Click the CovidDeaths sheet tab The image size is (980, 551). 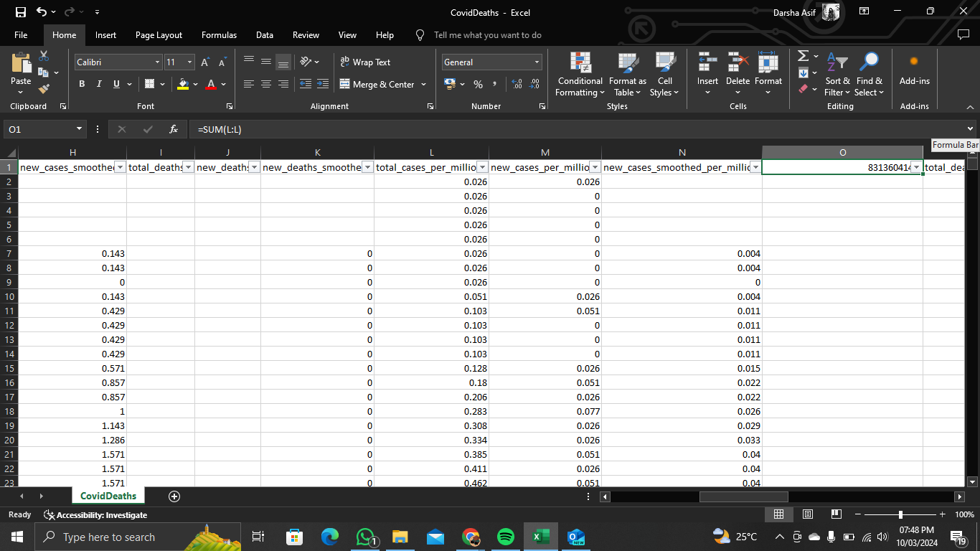coord(108,496)
